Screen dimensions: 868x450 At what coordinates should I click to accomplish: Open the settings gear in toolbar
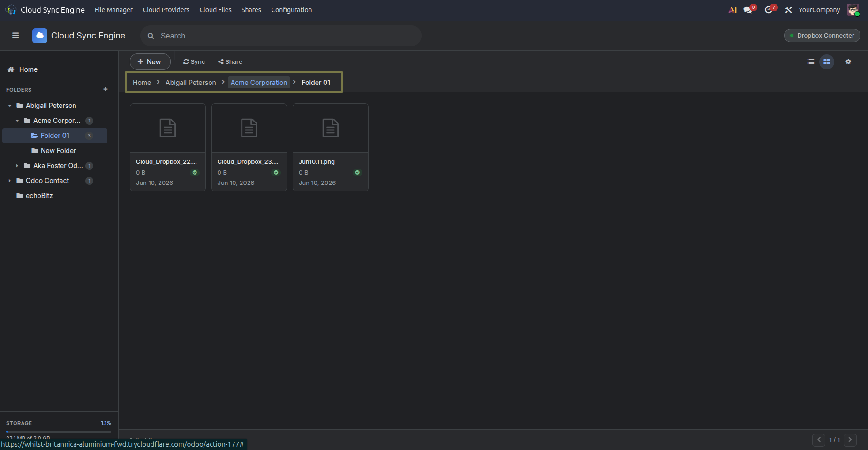click(848, 62)
